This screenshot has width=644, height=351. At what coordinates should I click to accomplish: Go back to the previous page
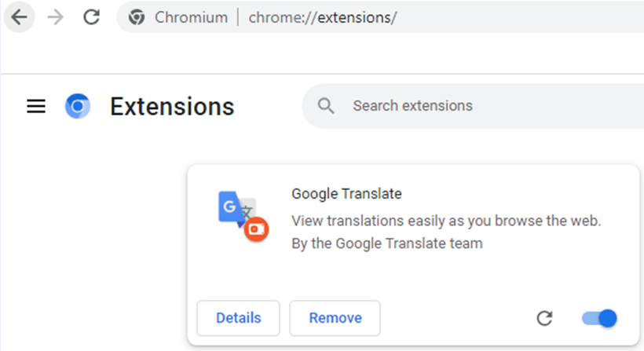[x=19, y=17]
